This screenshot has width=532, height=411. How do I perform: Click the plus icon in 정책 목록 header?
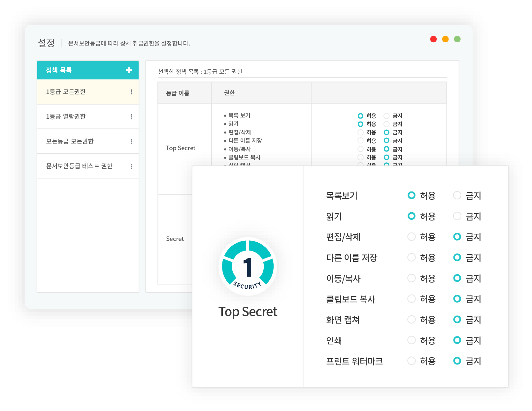point(129,70)
